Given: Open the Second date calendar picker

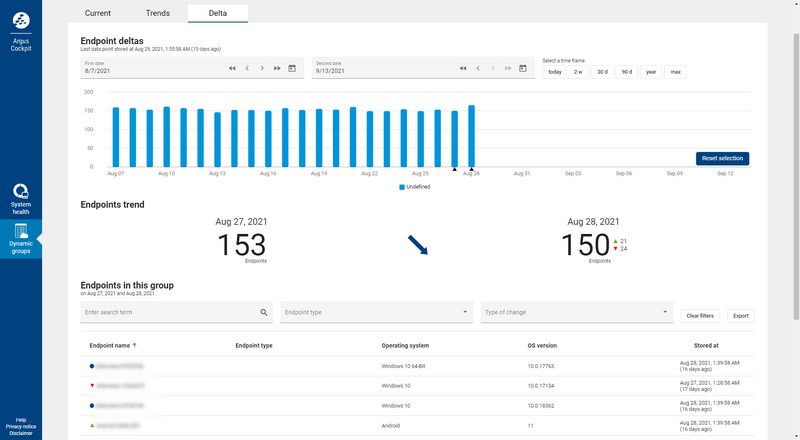Looking at the screenshot, I should click(523, 68).
